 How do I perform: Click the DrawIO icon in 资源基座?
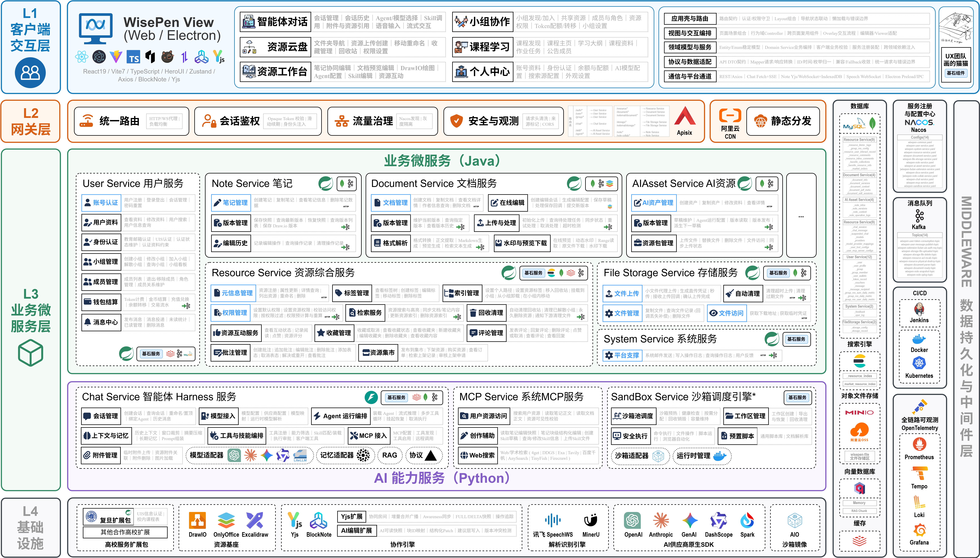(x=197, y=520)
